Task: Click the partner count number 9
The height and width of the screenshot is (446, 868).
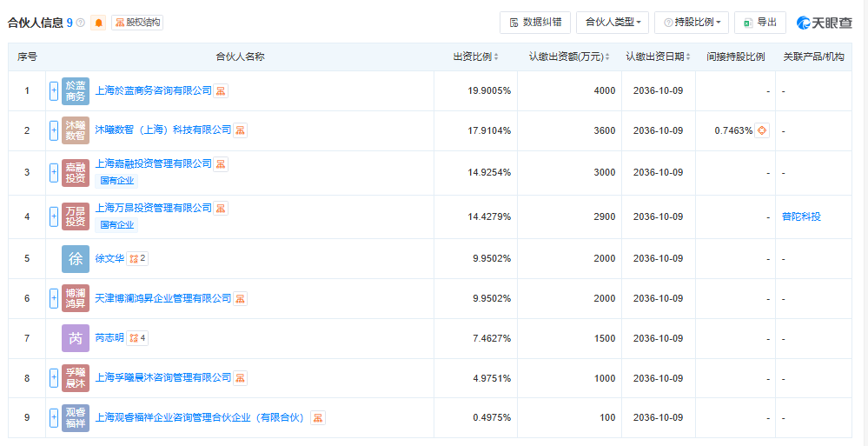Action: [x=70, y=23]
